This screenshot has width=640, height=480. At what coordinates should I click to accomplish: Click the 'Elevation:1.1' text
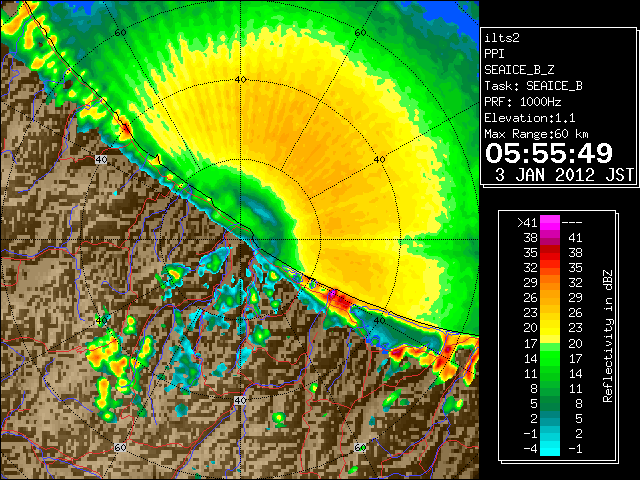click(x=530, y=118)
